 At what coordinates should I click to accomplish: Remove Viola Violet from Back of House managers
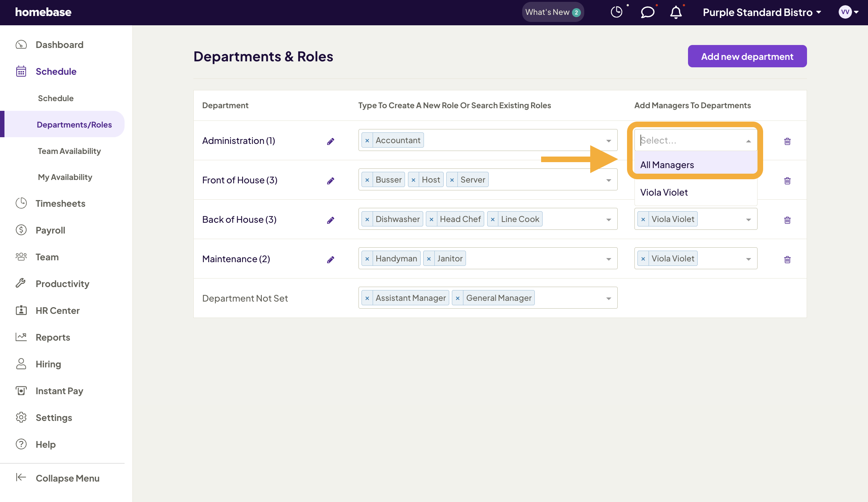coord(643,219)
